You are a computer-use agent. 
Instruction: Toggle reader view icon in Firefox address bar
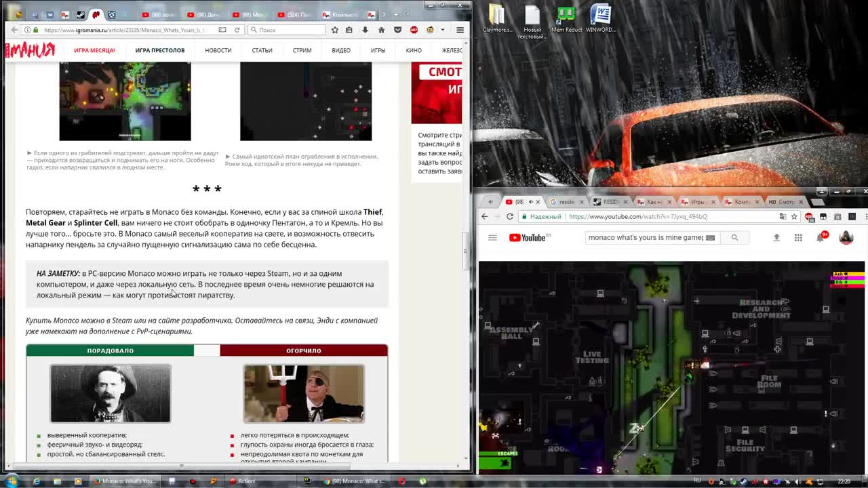(222, 30)
